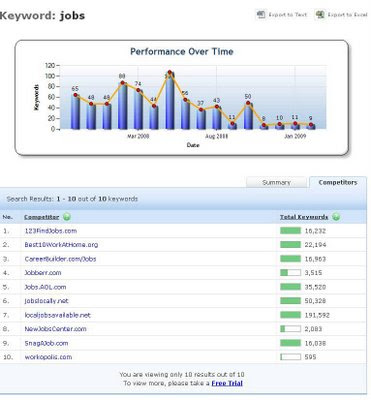Click the chart data point labeled 43
Viewport: 371px width, 400px height.
[x=217, y=107]
